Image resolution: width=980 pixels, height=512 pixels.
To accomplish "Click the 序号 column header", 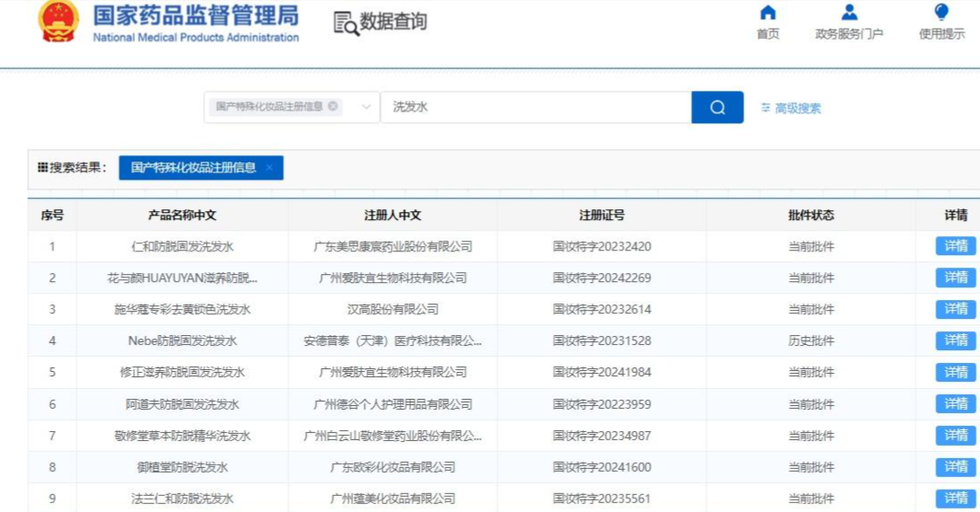I will click(x=52, y=216).
